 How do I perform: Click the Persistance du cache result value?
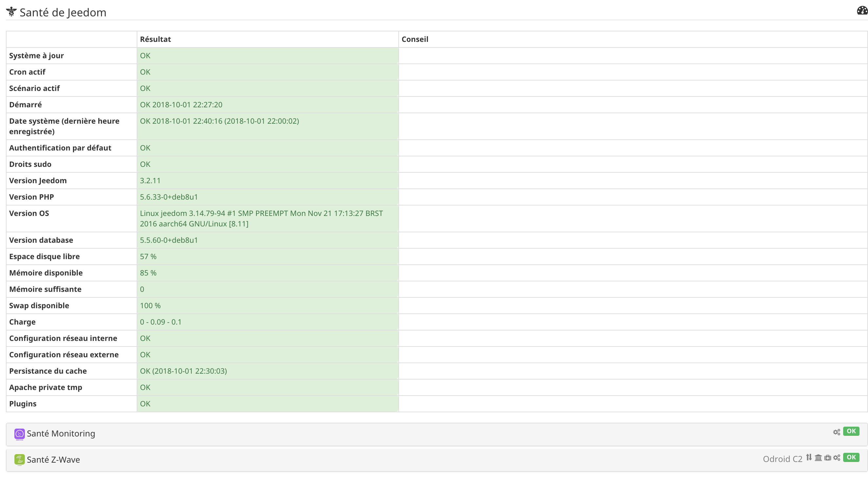183,371
